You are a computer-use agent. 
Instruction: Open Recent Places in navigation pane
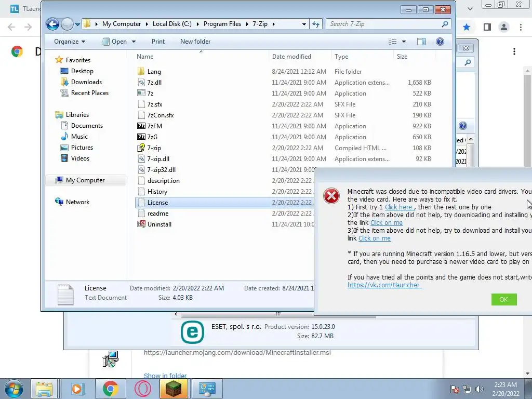89,92
